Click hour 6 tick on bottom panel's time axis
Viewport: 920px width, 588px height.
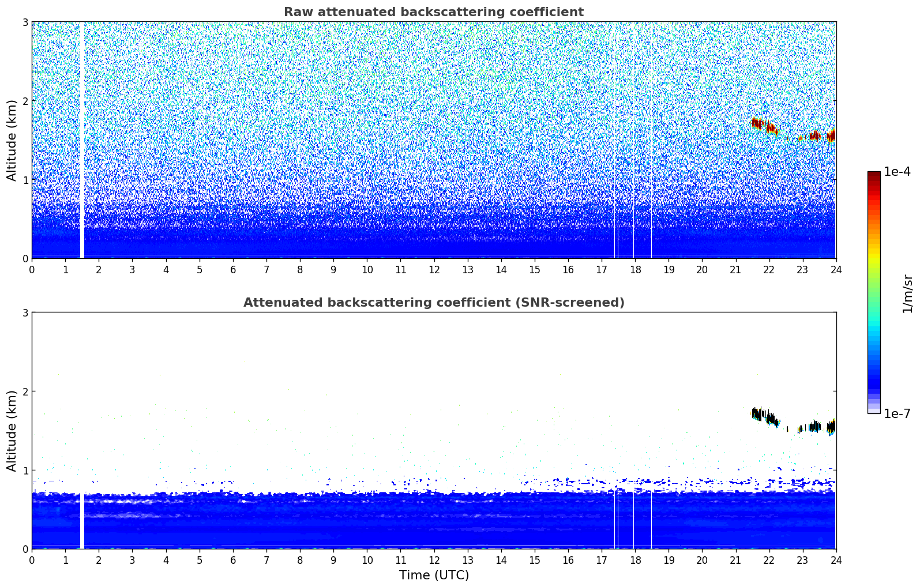[233, 560]
